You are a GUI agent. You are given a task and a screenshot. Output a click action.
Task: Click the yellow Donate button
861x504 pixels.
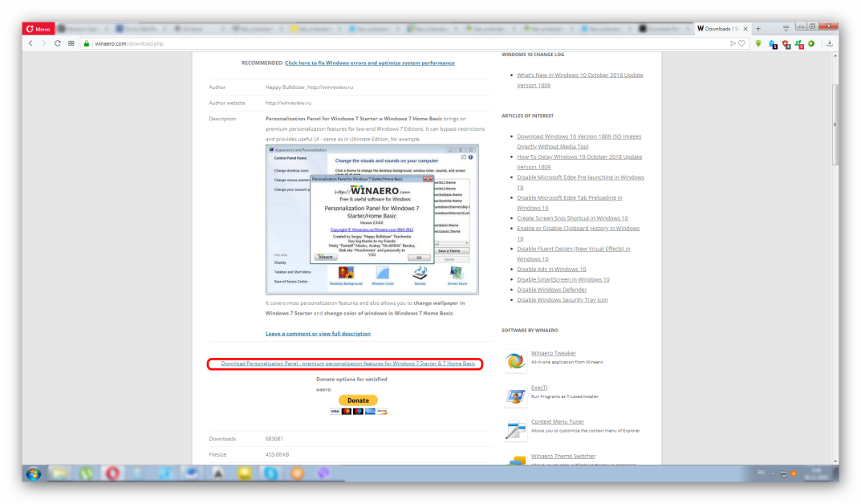[358, 400]
